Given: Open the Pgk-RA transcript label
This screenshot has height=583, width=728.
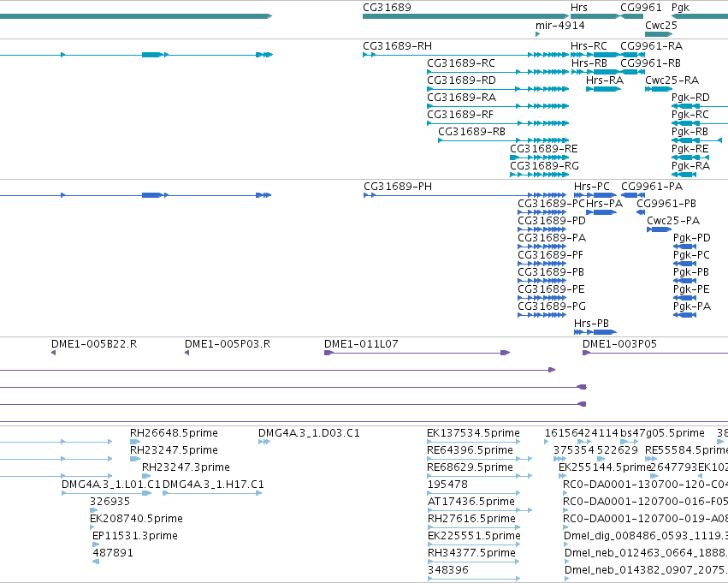Looking at the screenshot, I should click(690, 166).
